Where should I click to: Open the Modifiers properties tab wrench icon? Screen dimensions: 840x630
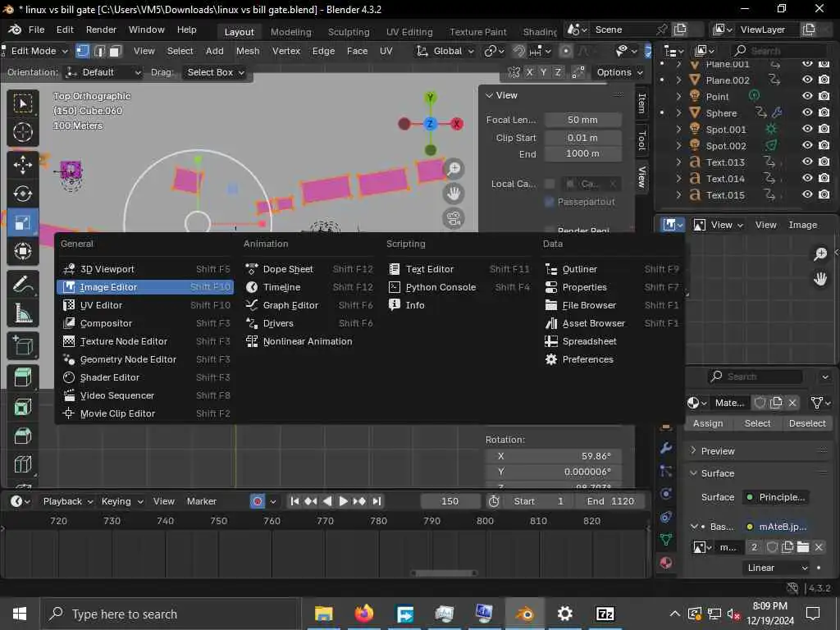(x=666, y=447)
